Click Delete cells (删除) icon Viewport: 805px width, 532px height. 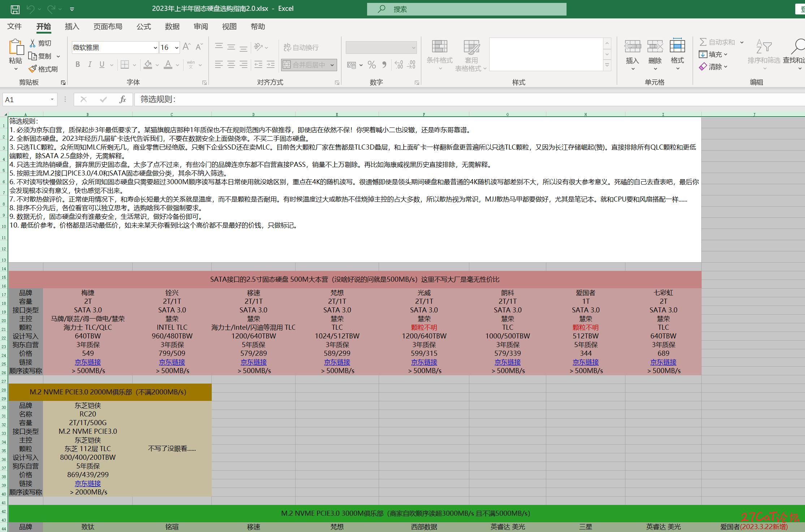[655, 47]
